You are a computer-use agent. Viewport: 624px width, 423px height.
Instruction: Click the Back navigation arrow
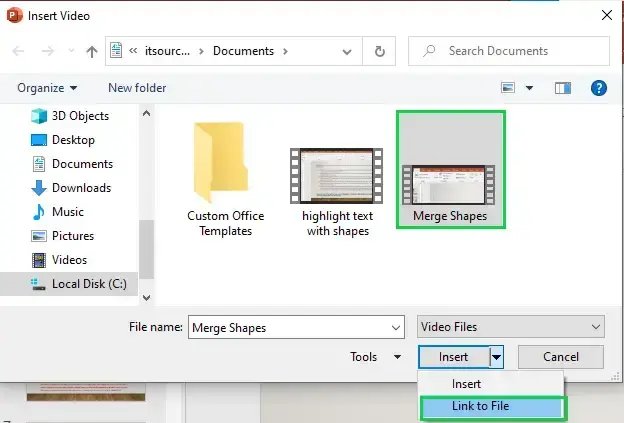coord(18,51)
